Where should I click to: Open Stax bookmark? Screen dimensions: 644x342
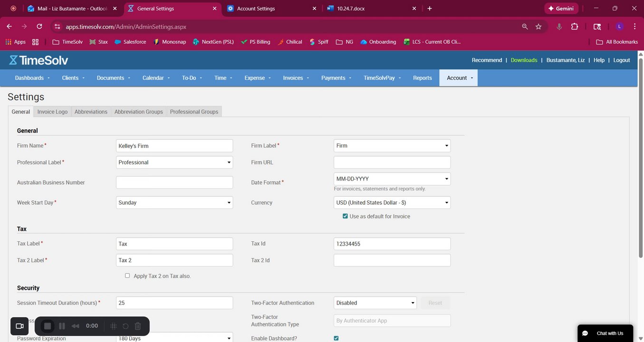pos(98,42)
